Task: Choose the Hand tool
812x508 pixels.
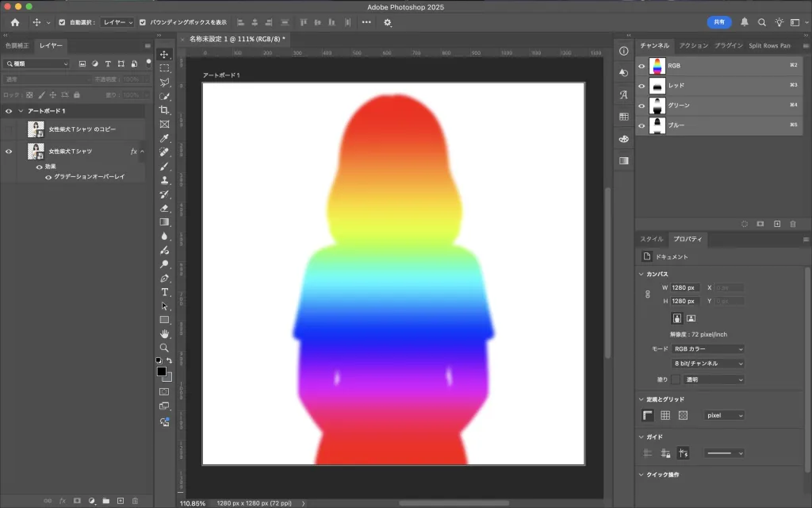Action: pyautogui.click(x=165, y=334)
